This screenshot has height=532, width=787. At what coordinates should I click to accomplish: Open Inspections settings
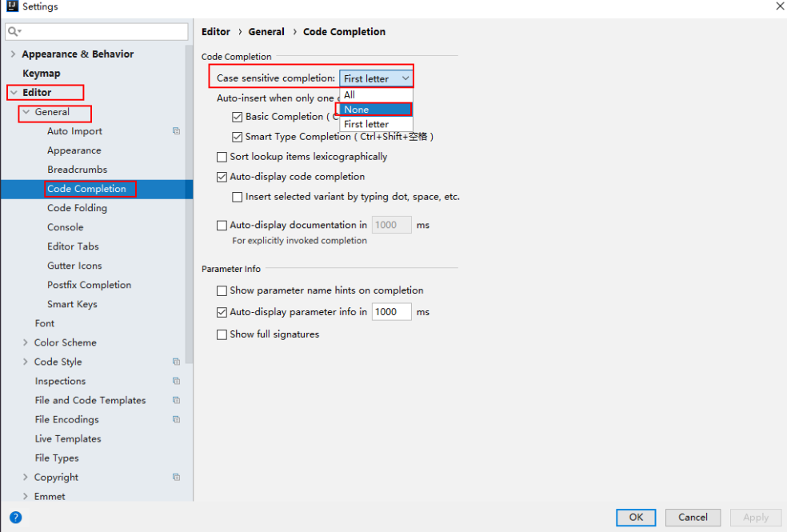click(60, 381)
